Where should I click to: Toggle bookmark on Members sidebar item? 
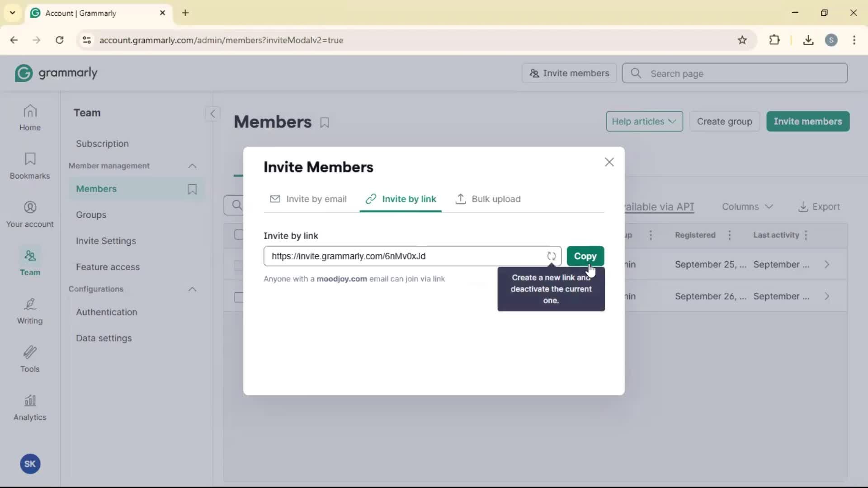point(192,189)
